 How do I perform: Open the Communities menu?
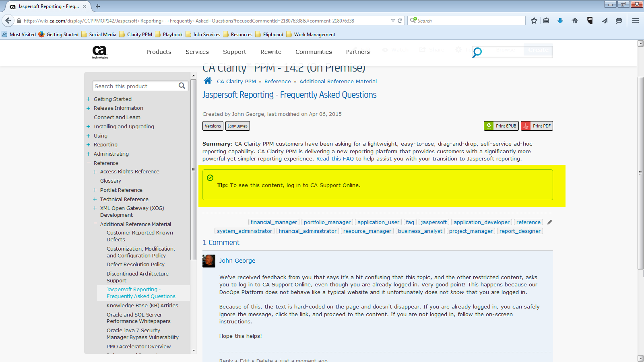pos(314,52)
